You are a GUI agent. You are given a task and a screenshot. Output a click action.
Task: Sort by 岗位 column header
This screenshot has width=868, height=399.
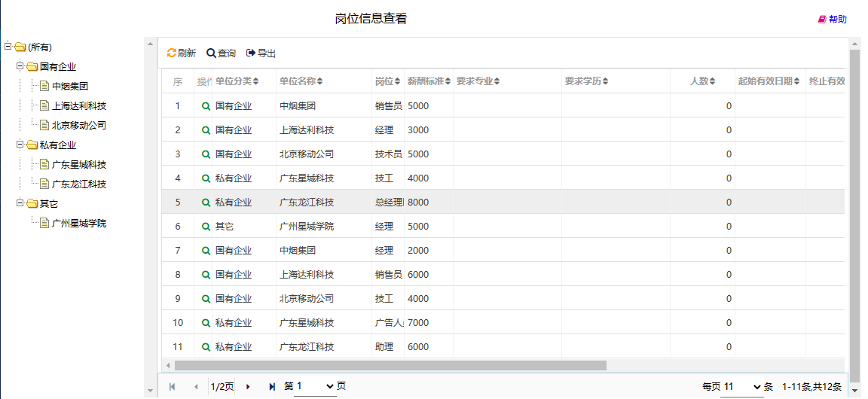click(387, 81)
